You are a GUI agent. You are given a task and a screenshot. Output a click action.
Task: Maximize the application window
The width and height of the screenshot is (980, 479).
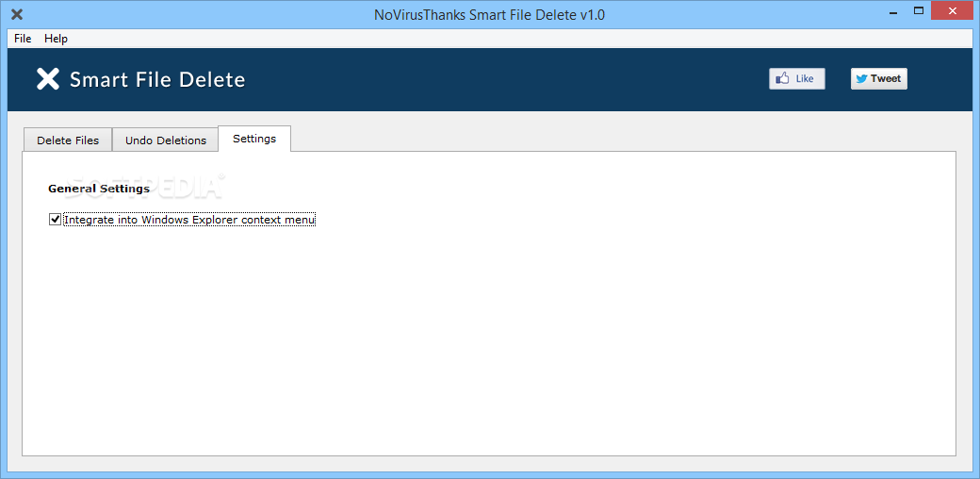coord(919,10)
